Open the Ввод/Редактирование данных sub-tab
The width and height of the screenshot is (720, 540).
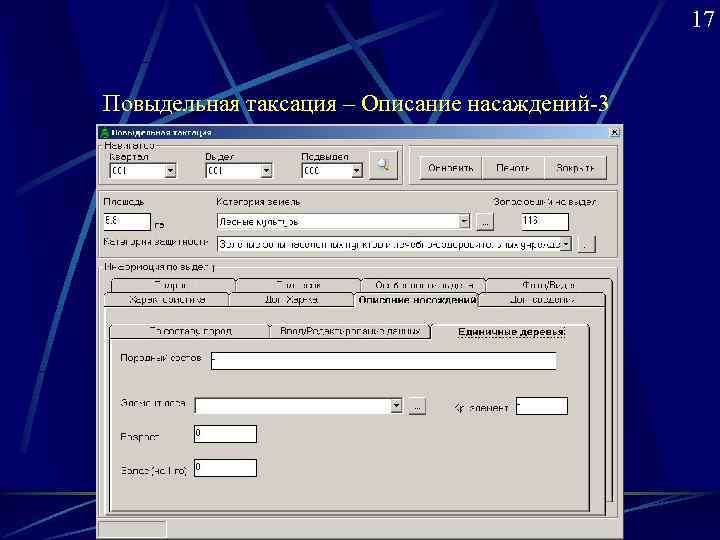pos(350,331)
